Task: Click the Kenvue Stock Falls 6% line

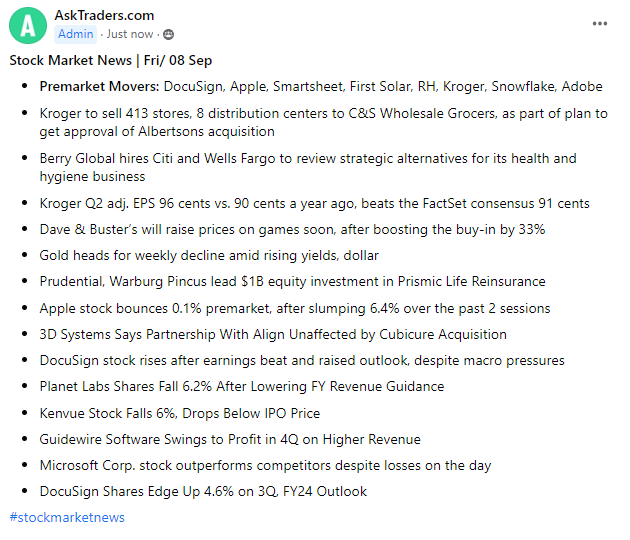Action: pos(179,412)
